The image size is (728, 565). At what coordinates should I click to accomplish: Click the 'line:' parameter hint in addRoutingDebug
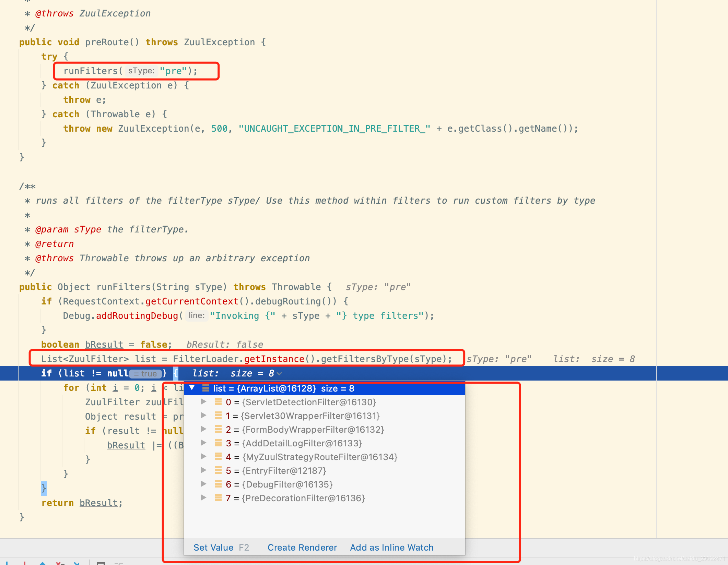click(197, 315)
